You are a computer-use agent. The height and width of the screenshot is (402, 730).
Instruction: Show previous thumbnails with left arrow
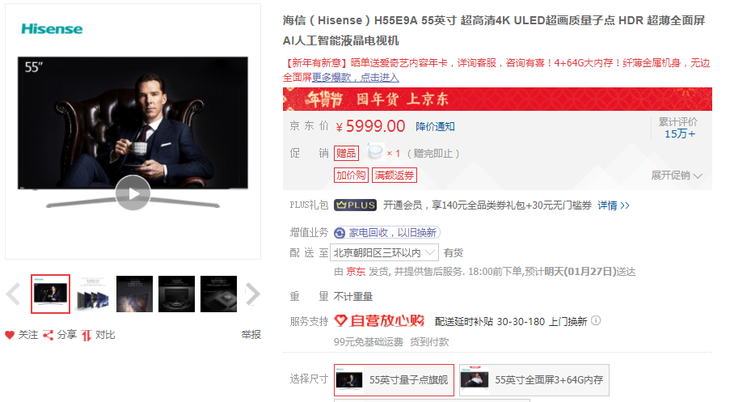14,294
